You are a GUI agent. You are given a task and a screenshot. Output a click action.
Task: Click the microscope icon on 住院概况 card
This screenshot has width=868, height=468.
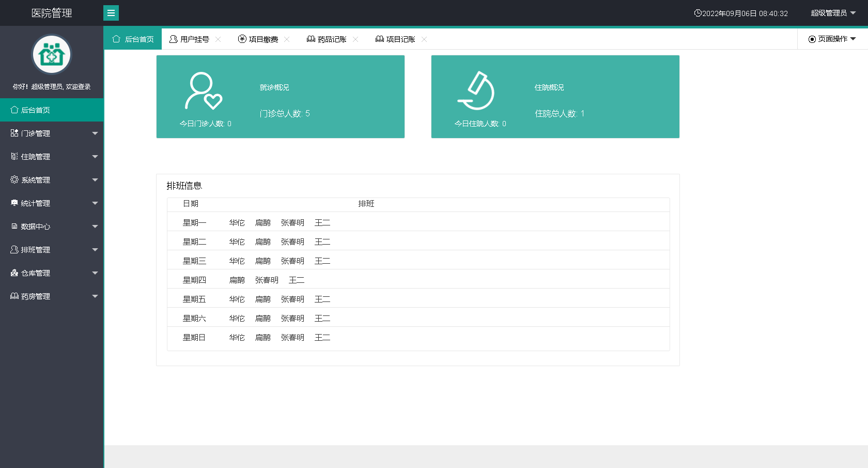pyautogui.click(x=476, y=90)
